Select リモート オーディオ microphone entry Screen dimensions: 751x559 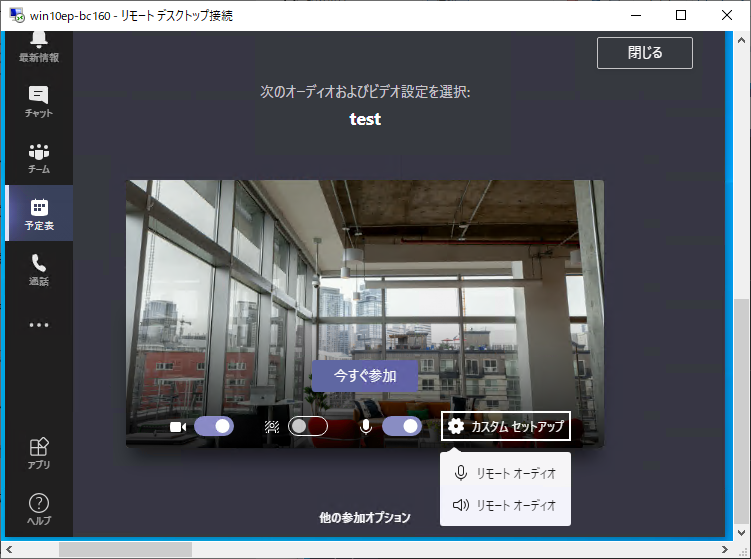[505, 473]
